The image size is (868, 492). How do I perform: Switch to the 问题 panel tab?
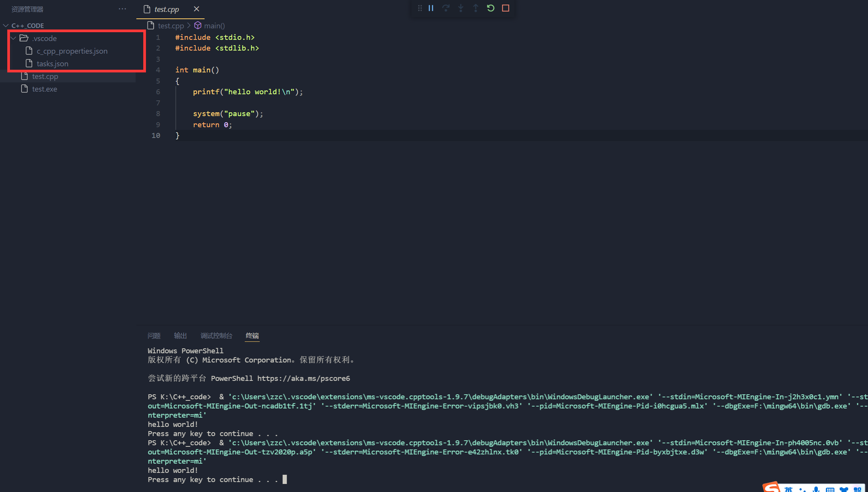pyautogui.click(x=154, y=336)
